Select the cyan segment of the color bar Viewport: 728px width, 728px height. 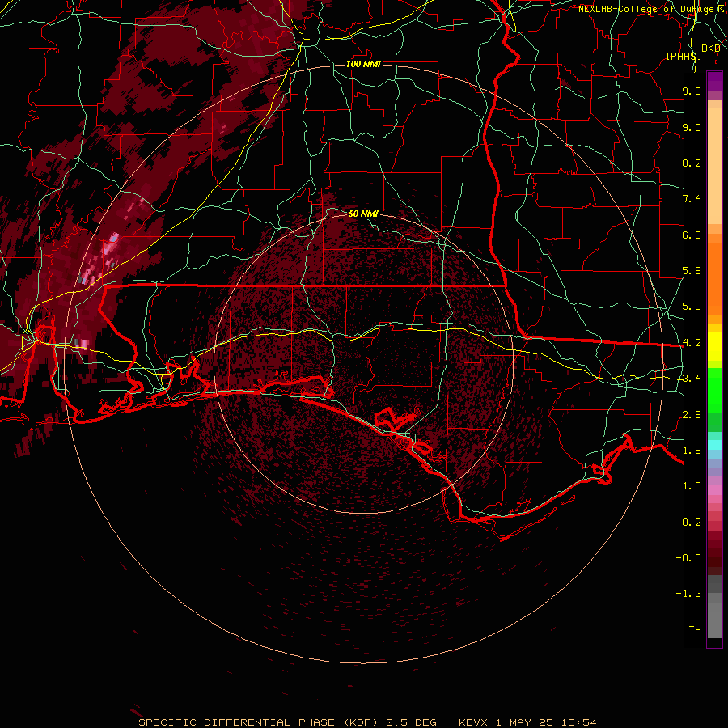click(x=714, y=445)
